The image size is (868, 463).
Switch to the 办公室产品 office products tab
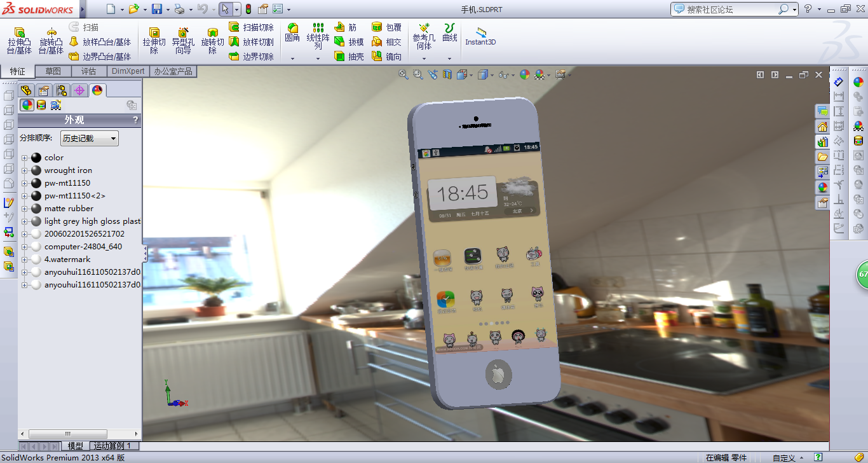click(x=173, y=71)
